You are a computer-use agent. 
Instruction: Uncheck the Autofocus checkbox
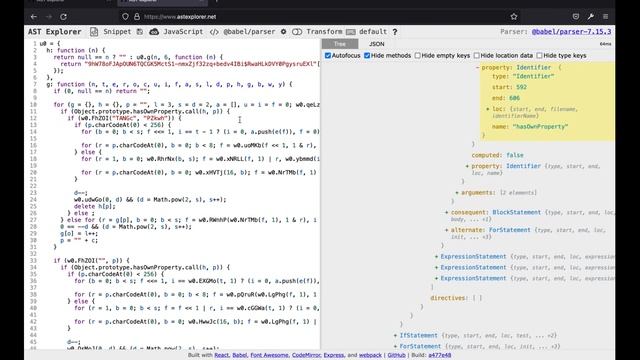point(328,56)
